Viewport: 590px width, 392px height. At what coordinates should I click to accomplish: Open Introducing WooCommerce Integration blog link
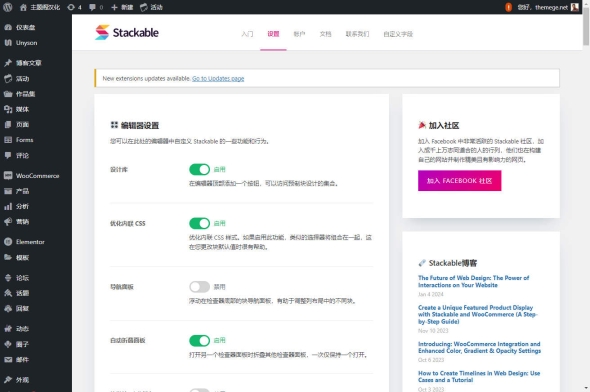click(479, 347)
